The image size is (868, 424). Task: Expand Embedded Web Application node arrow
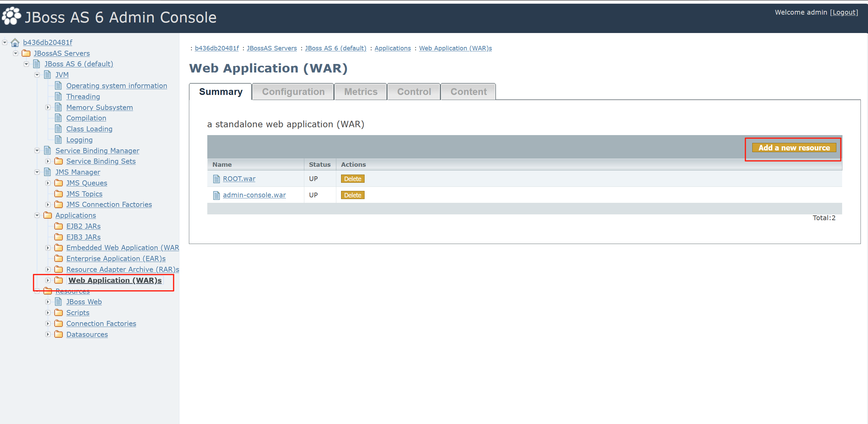[x=48, y=248]
